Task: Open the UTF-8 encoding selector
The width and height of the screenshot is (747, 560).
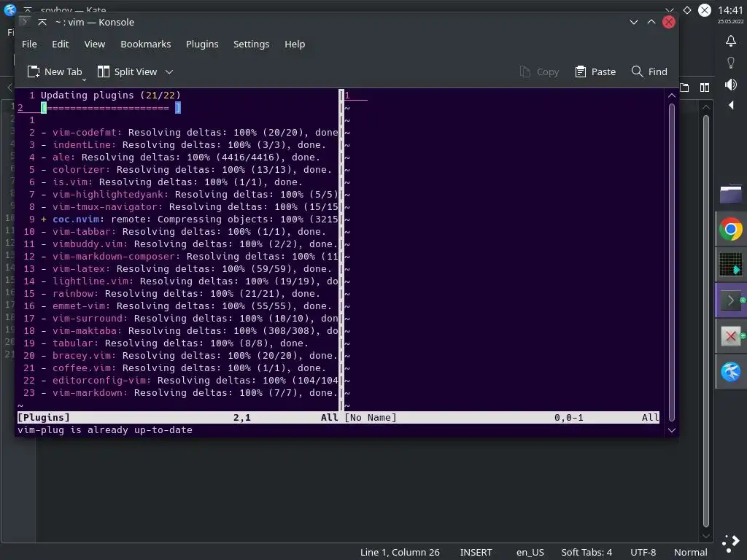Action: (x=643, y=553)
